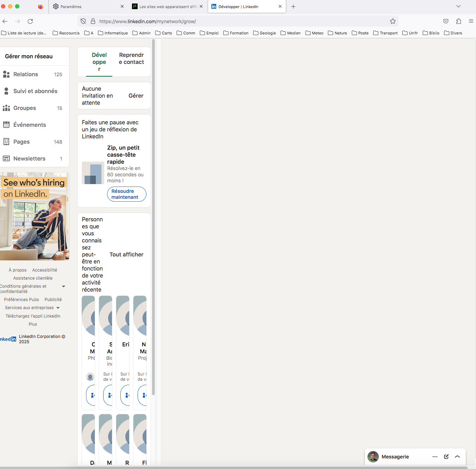Reload the page with the refresh icon

click(x=30, y=21)
